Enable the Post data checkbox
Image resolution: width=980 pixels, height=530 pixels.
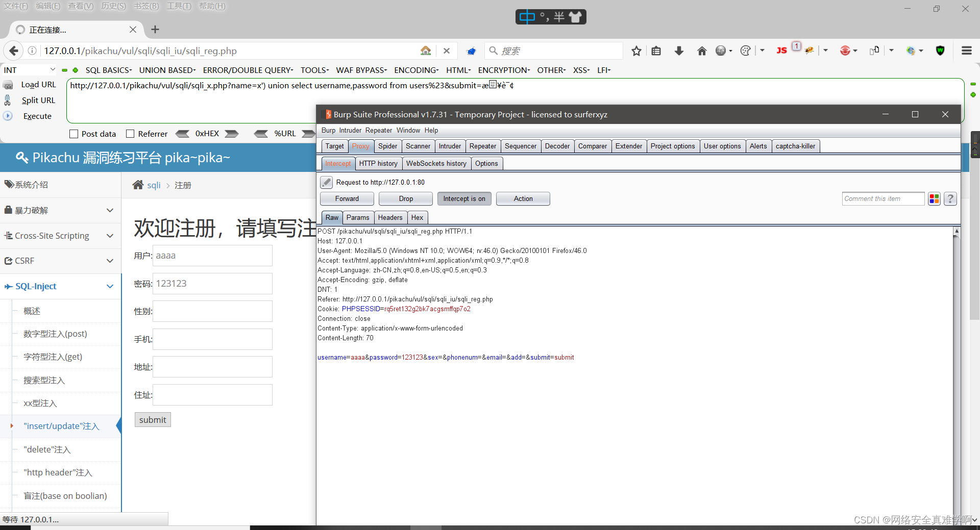click(x=74, y=134)
